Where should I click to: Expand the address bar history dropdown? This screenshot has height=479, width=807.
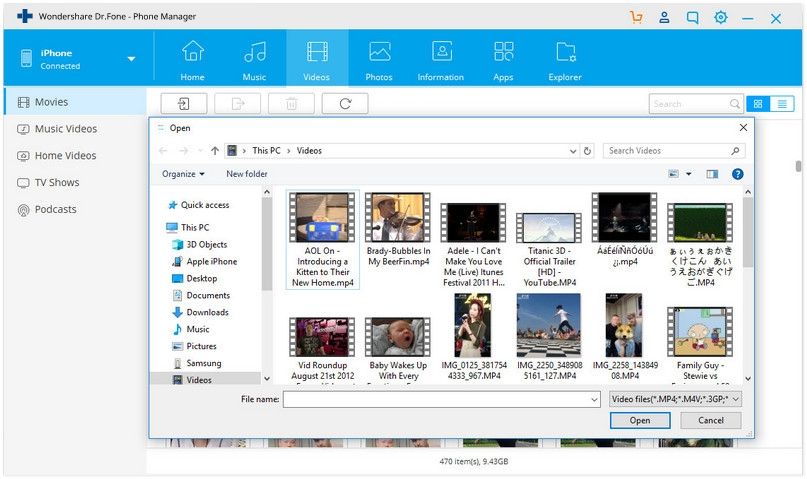pos(573,151)
